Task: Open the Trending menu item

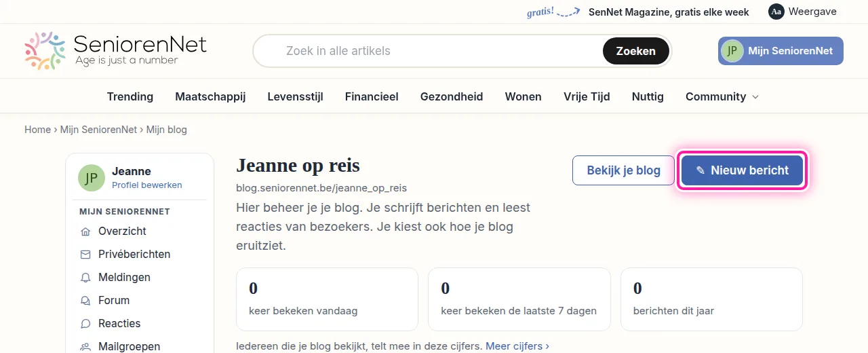Action: tap(130, 96)
